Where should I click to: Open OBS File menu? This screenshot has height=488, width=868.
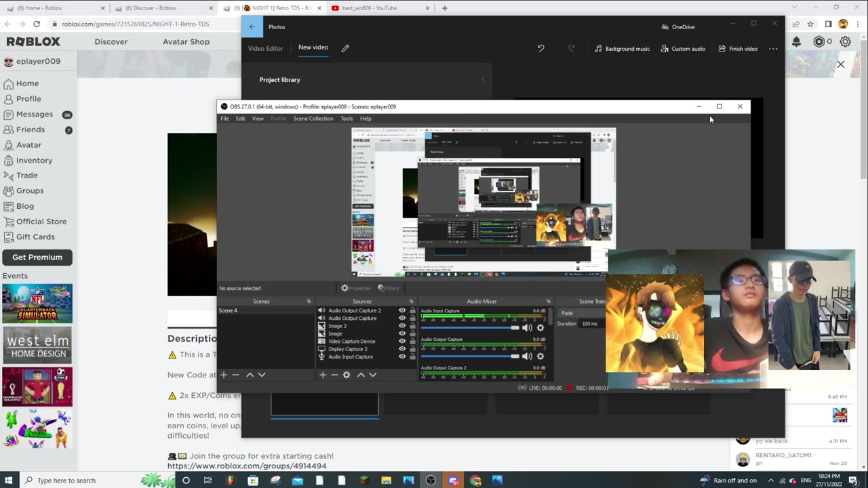[224, 119]
